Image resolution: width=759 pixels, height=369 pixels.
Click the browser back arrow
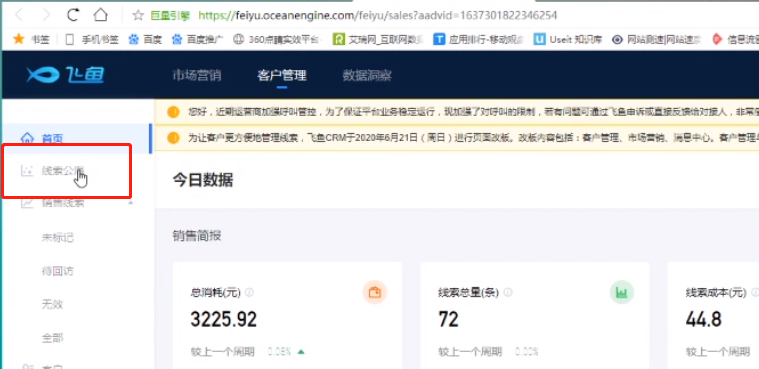point(19,15)
